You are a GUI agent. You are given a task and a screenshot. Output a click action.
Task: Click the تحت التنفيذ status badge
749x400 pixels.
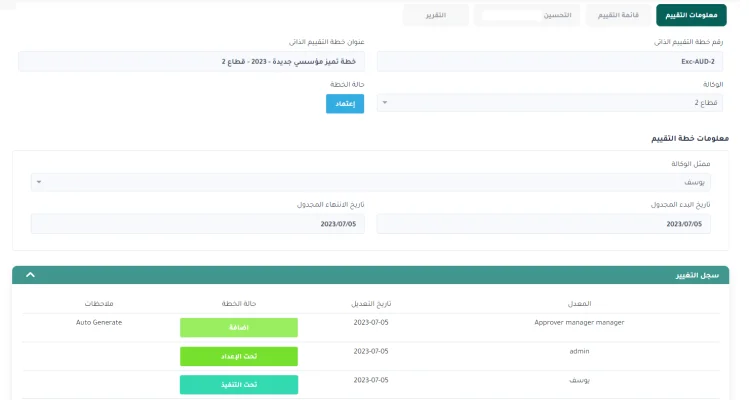tap(239, 384)
